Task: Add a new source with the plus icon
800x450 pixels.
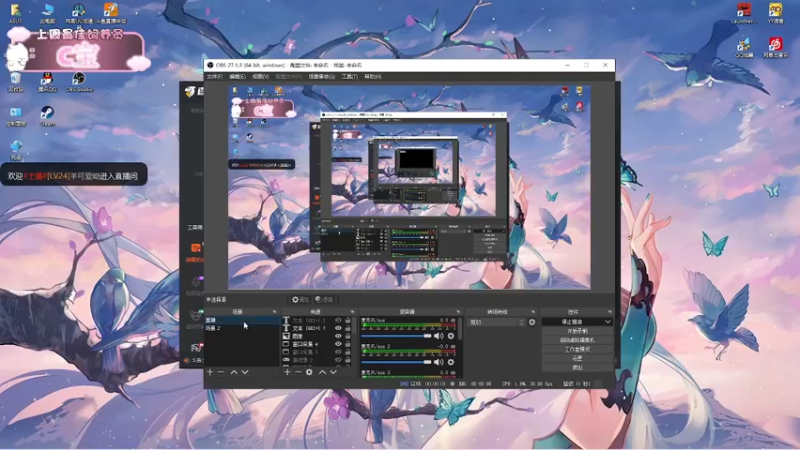Action: (x=287, y=372)
